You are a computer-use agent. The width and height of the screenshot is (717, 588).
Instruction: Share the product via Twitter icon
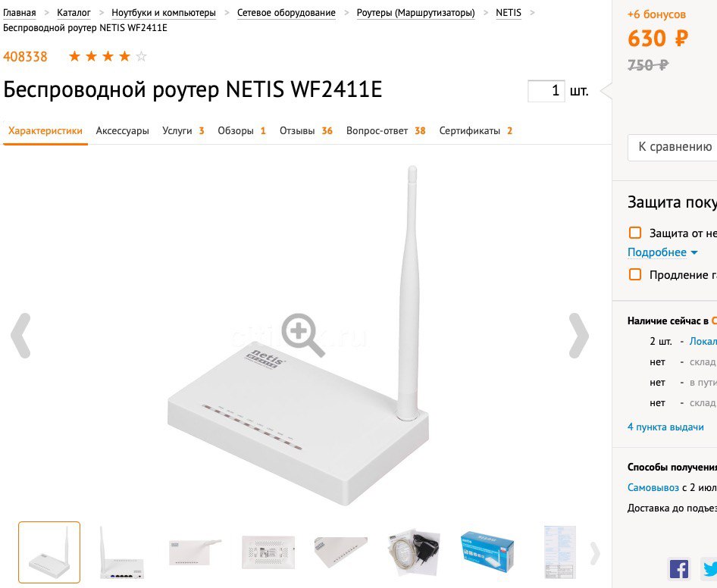(709, 569)
